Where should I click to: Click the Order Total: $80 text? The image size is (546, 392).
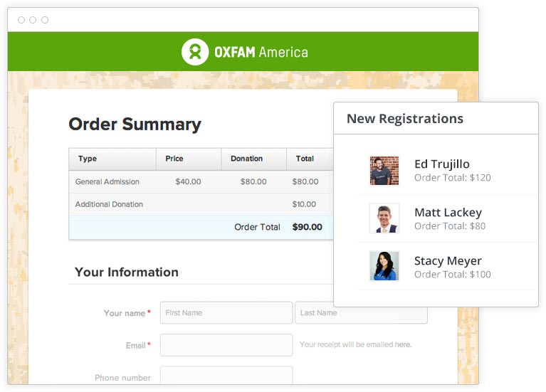point(450,226)
